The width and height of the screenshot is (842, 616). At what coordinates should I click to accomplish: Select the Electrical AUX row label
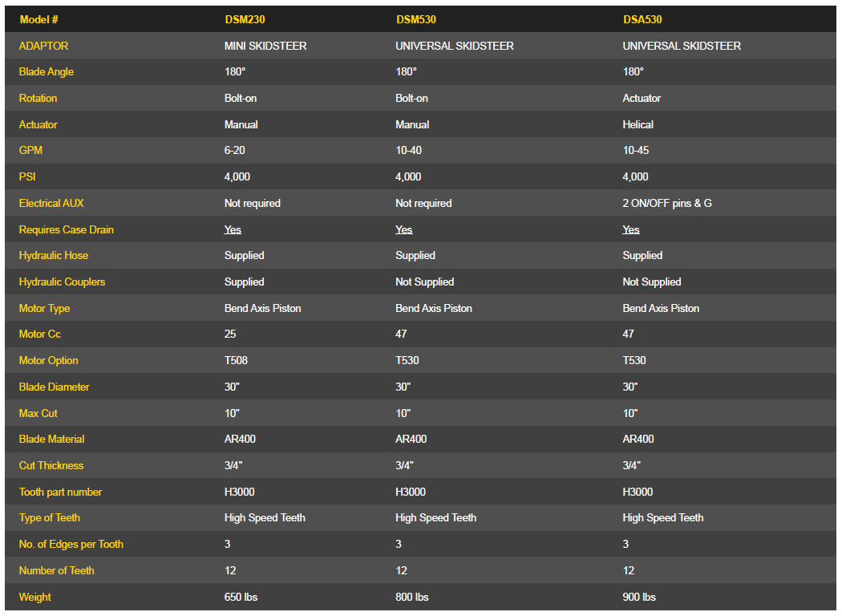[51, 203]
